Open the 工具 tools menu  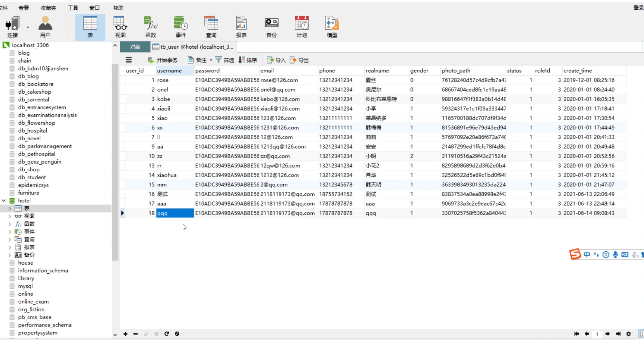coord(73,8)
